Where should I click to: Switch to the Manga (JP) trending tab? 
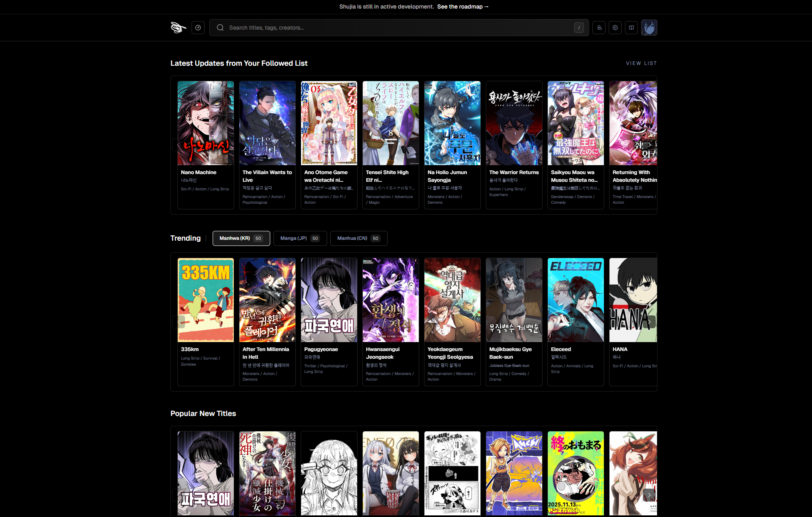point(299,238)
